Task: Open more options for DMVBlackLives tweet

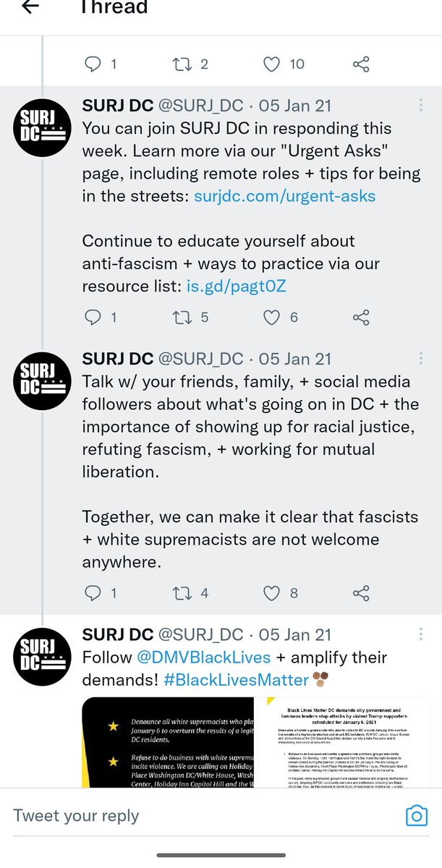Action: click(421, 634)
